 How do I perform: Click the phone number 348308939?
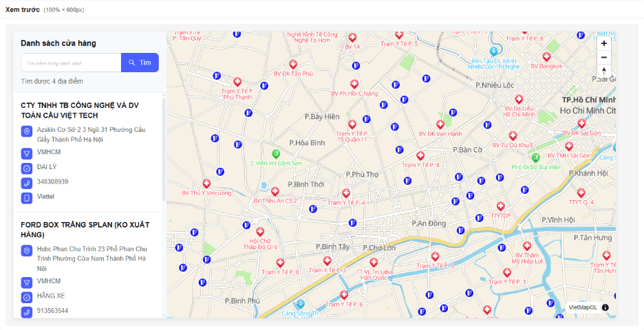[x=52, y=181]
